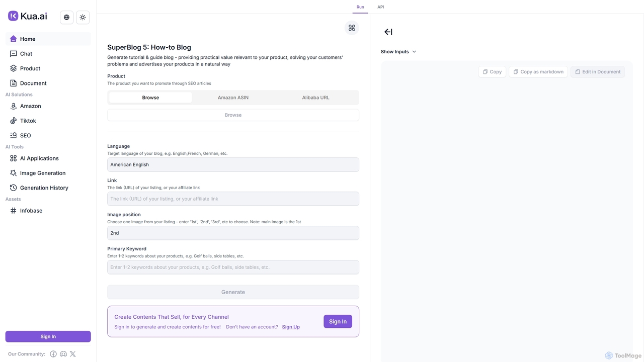Open the SEO menu label
Image resolution: width=644 pixels, height=362 pixels.
[26, 135]
